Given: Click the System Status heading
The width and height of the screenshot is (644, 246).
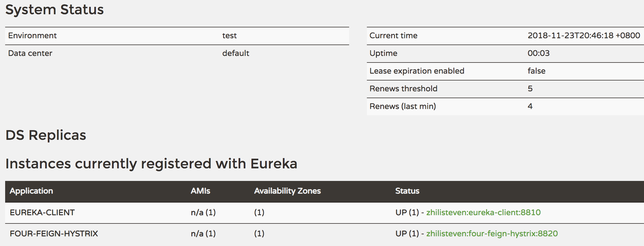Looking at the screenshot, I should point(54,9).
